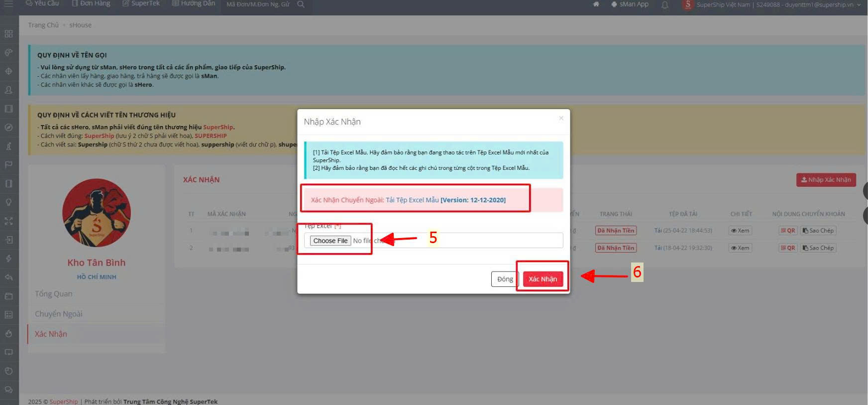
Task: Click the MÃ XÁC NHẬN column header
Action: point(226,214)
